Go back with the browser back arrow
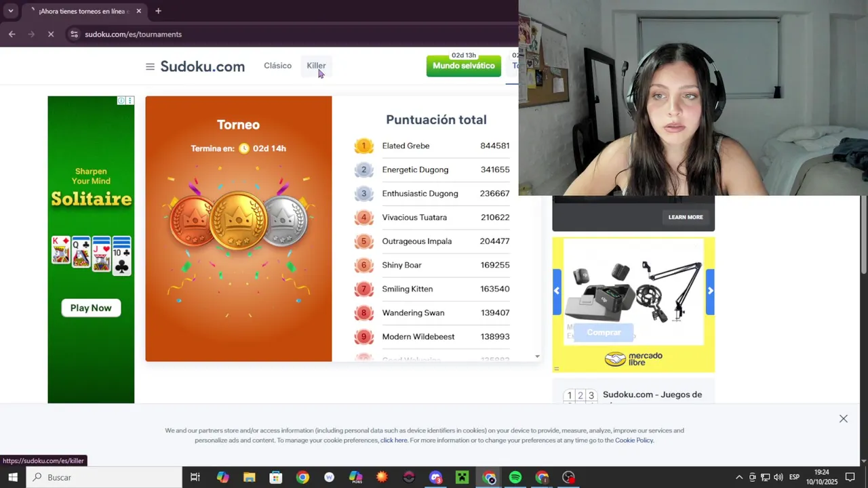Image resolution: width=868 pixels, height=488 pixels. 12,34
